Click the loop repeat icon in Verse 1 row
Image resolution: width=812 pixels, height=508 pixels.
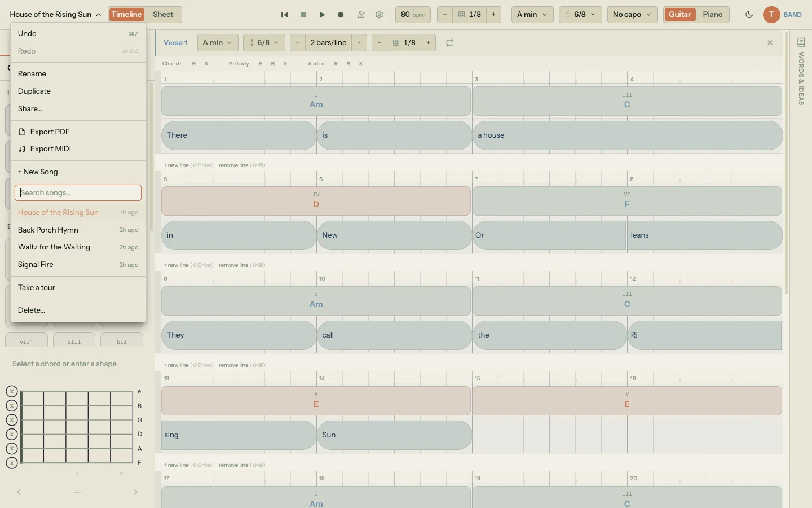pyautogui.click(x=449, y=43)
